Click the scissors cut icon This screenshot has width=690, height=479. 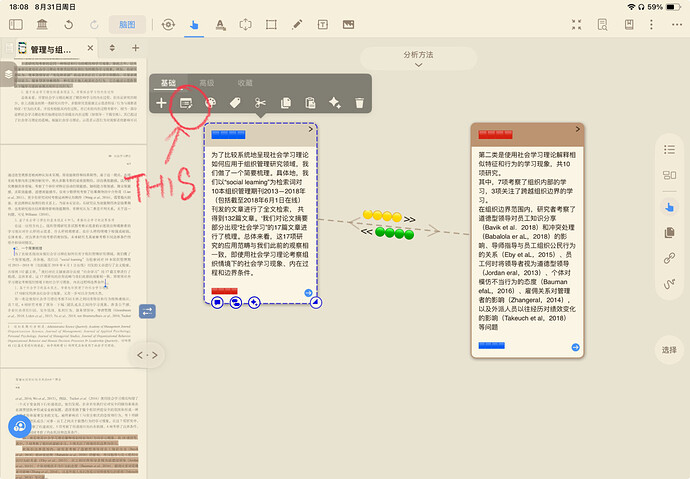(260, 103)
